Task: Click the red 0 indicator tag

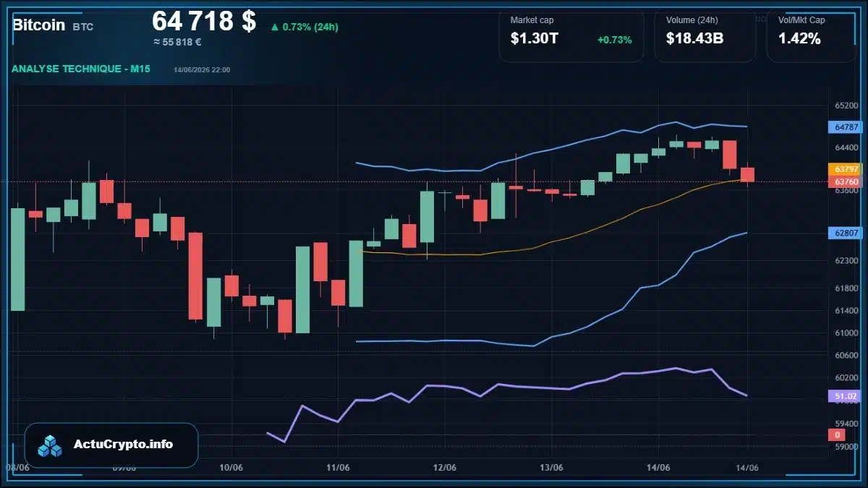Action: click(x=837, y=435)
